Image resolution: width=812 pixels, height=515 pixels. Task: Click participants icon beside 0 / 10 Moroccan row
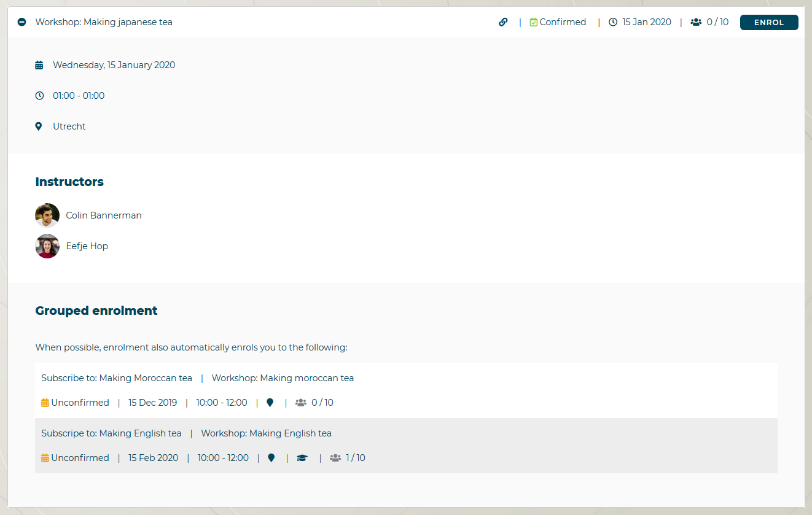[x=300, y=403]
